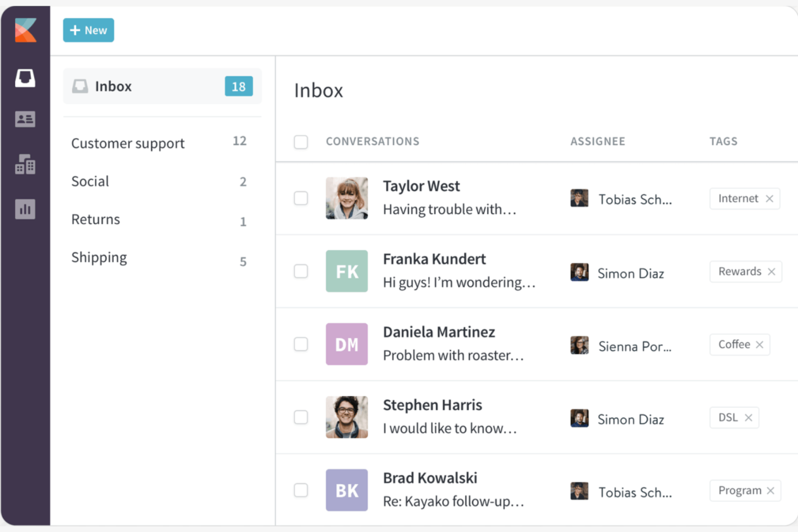Open the contacts card icon in sidebar
Screen dimensions: 798x532
coord(25,119)
